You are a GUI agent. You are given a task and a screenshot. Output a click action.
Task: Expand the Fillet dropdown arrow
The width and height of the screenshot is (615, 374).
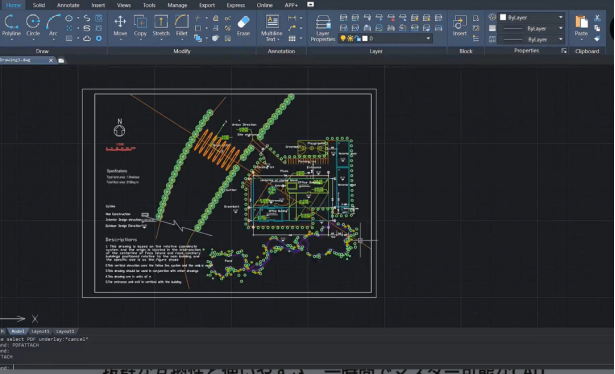point(182,39)
